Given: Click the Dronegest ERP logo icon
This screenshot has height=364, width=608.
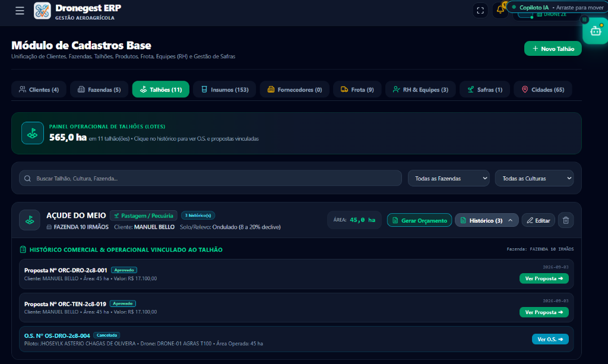Looking at the screenshot, I should coord(42,11).
